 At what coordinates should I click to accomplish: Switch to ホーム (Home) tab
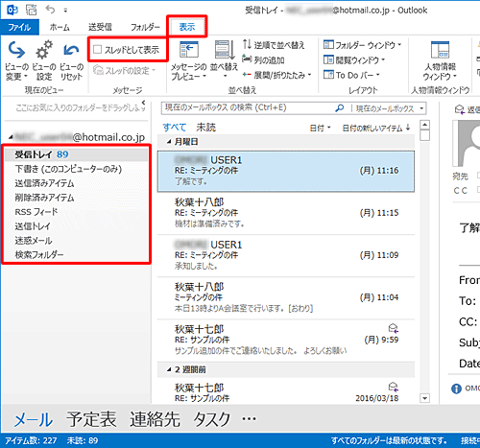tap(60, 27)
